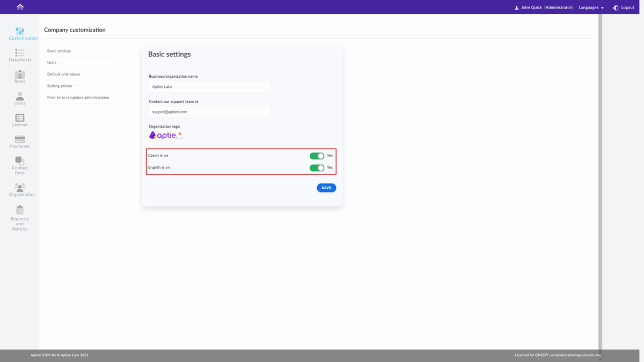This screenshot has width=644, height=362.
Task: Click John Quick (Administrator) user name
Action: tap(546, 8)
